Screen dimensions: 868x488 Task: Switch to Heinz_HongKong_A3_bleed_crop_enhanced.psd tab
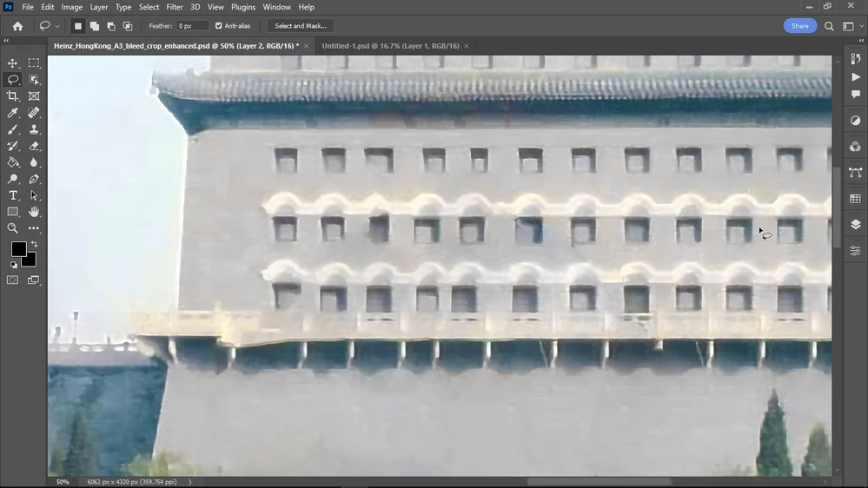click(x=176, y=46)
